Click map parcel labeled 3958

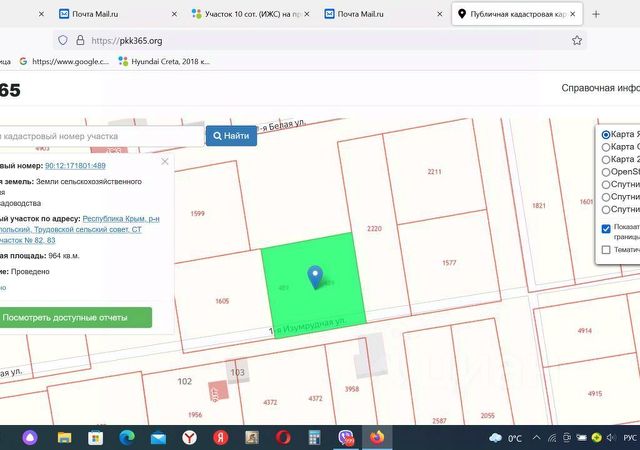pyautogui.click(x=352, y=389)
